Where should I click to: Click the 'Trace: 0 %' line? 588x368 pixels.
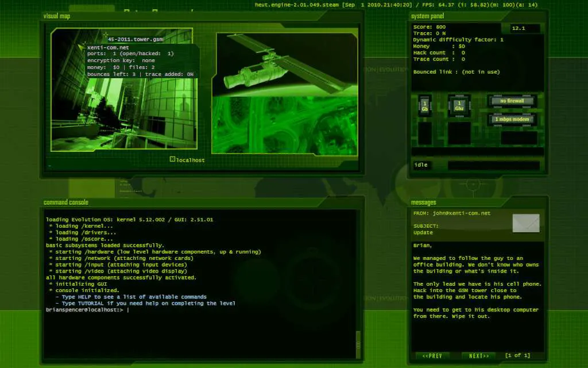430,33
